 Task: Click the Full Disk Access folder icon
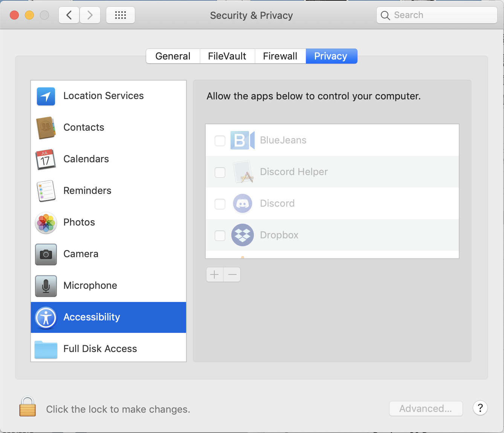[x=46, y=349]
